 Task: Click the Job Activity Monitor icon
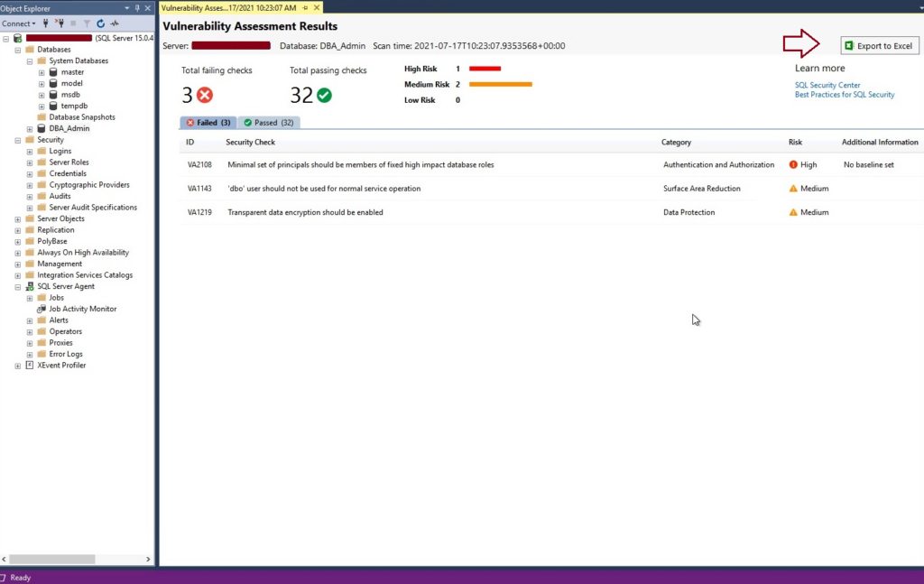[42, 309]
